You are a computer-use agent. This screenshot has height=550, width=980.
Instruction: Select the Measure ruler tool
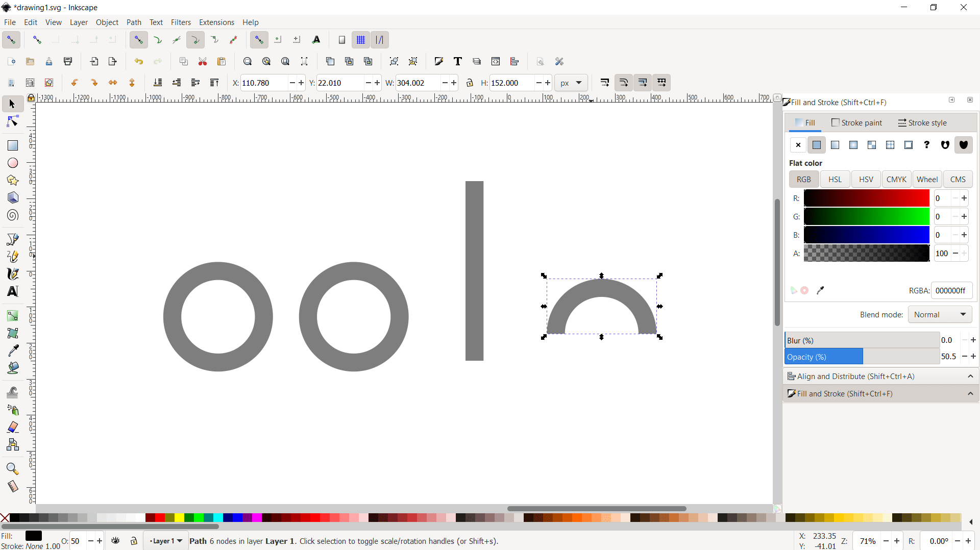click(x=12, y=486)
